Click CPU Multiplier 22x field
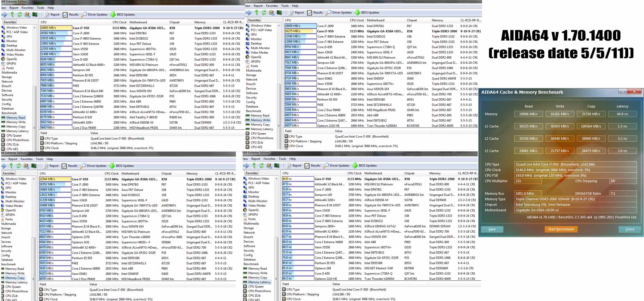The width and height of the screenshot is (644, 301). [x=528, y=181]
